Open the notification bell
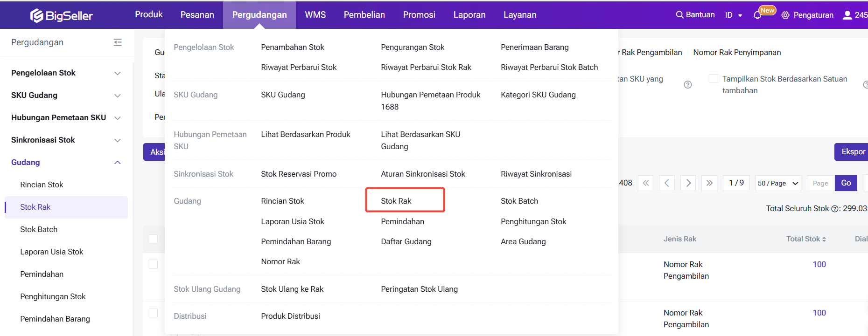 (757, 15)
